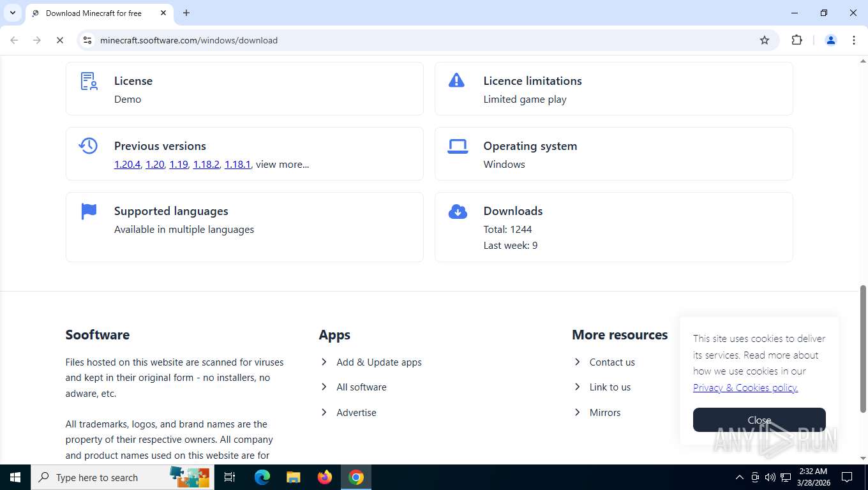Open File Explorer from the taskbar
The width and height of the screenshot is (868, 490).
[x=293, y=477]
